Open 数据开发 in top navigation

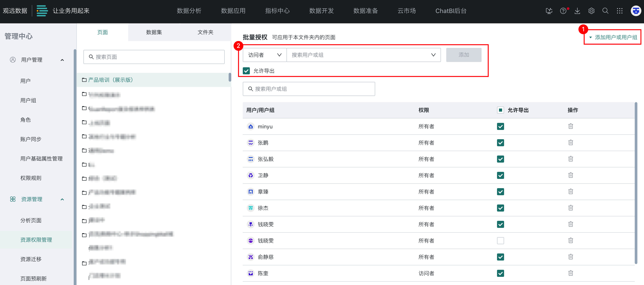pyautogui.click(x=321, y=11)
